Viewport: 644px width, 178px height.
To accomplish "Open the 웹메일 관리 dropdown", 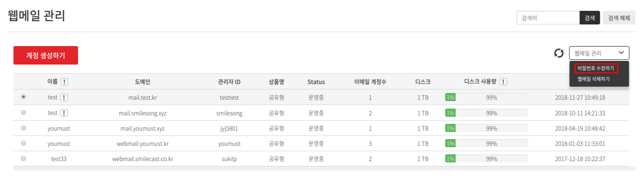I will (x=599, y=53).
